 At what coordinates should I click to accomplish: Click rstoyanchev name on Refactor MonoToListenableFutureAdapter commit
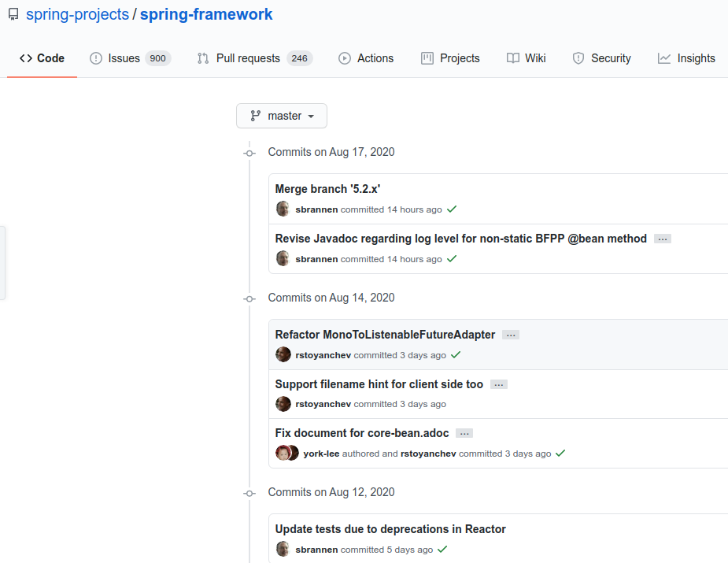(x=323, y=355)
